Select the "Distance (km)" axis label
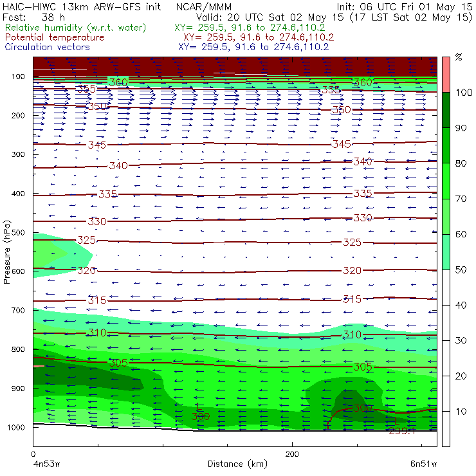Viewport: 476px width, 476px height. click(x=237, y=464)
